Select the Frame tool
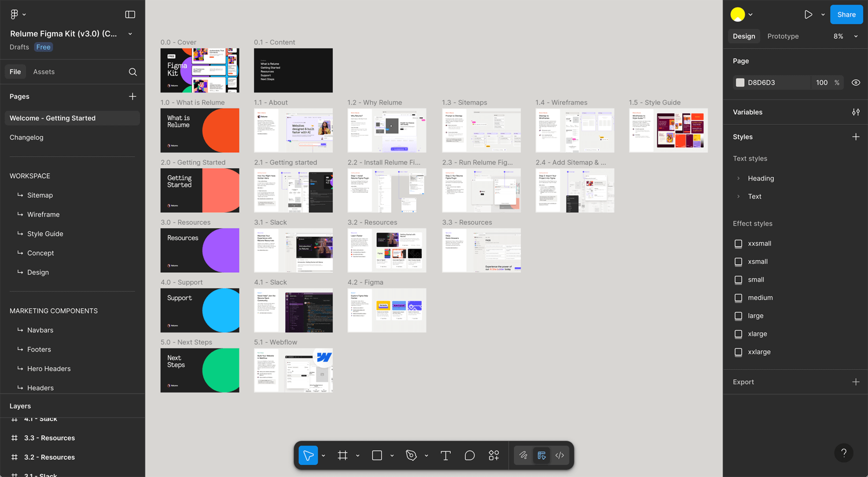The height and width of the screenshot is (477, 868). click(x=343, y=456)
